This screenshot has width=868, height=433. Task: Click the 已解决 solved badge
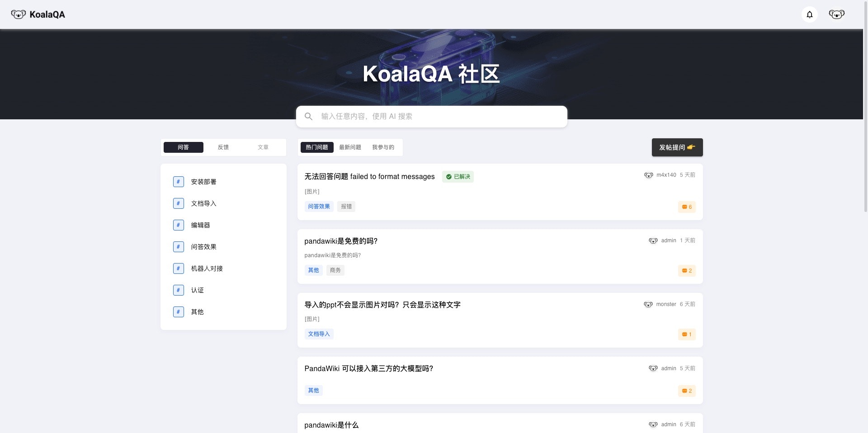458,177
